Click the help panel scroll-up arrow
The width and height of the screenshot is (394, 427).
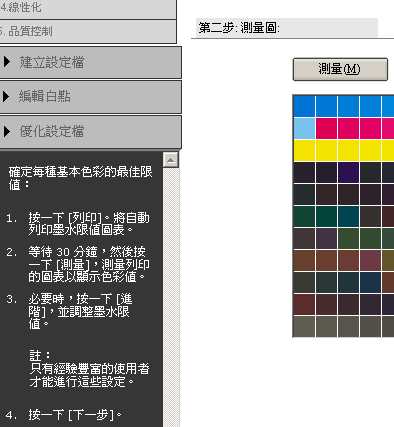point(171,160)
